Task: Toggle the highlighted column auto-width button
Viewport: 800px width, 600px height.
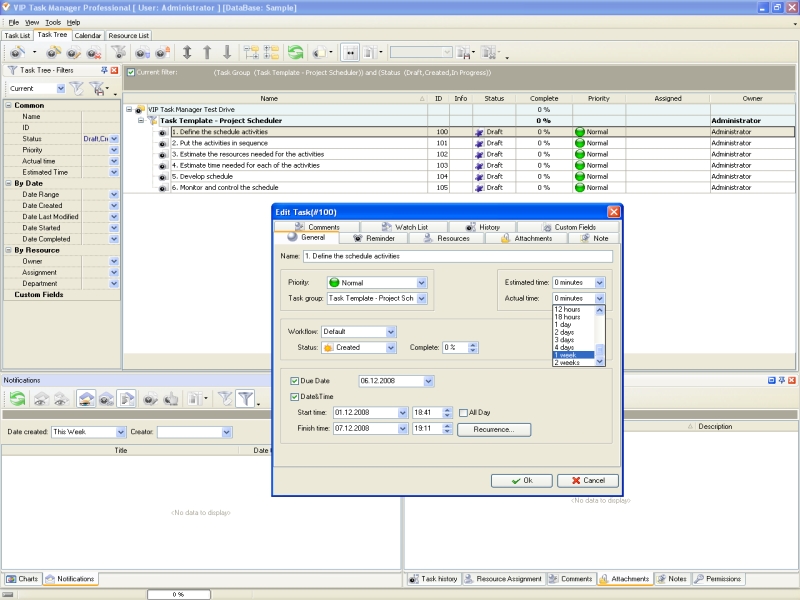Action: (x=351, y=52)
